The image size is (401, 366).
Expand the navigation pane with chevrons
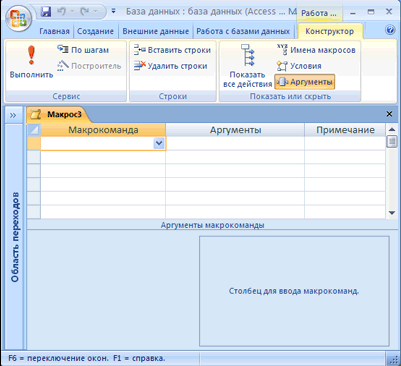point(13,115)
